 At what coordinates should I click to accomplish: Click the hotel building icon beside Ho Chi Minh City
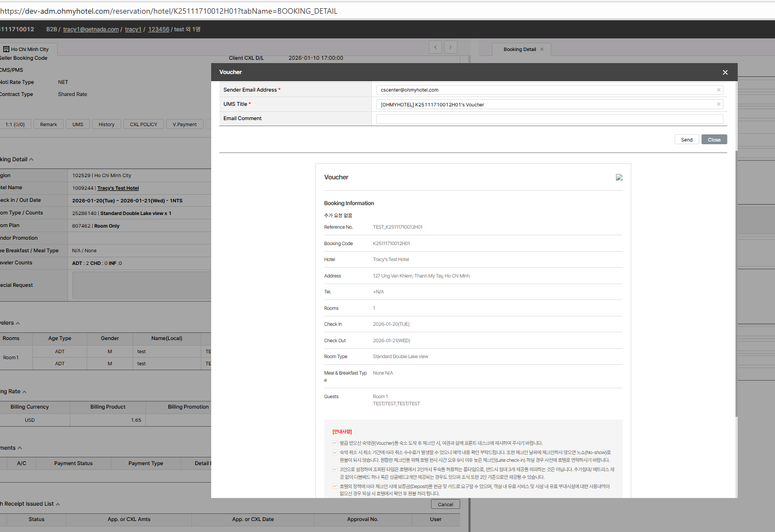7,49
